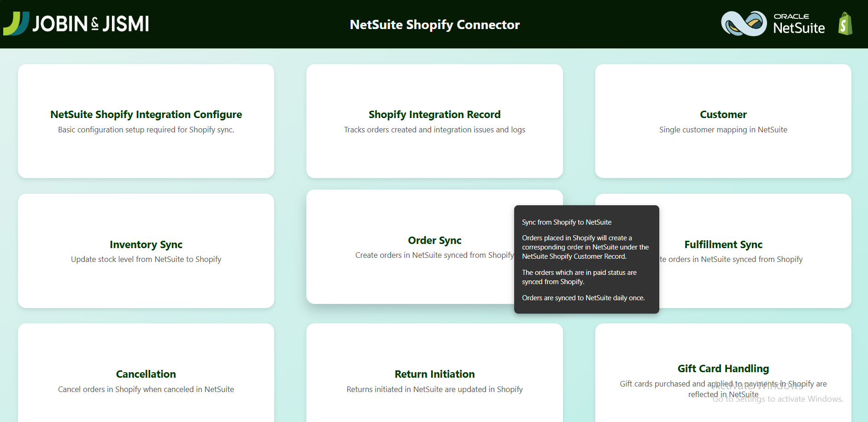Open the Gift Card Handling card
This screenshot has height=422, width=868.
(x=723, y=368)
